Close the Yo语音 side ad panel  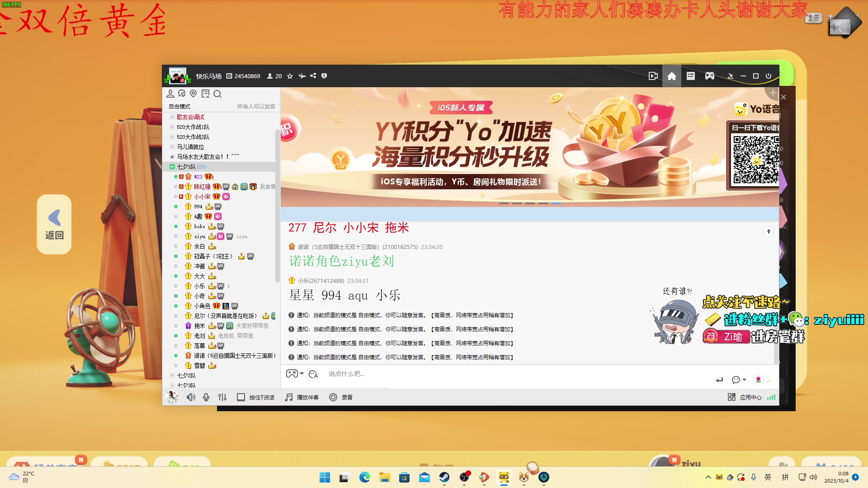coord(783,97)
